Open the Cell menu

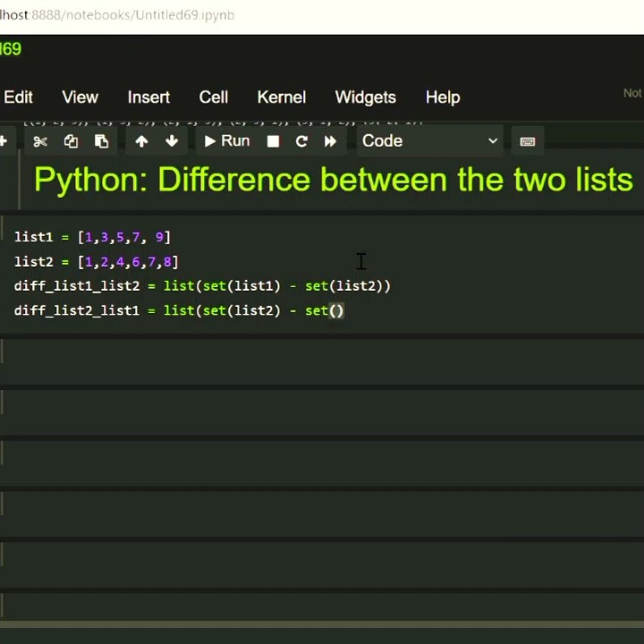point(214,97)
